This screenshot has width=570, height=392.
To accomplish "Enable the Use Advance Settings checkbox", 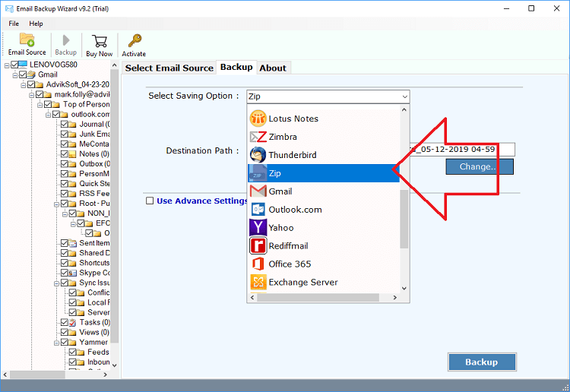I will pyautogui.click(x=150, y=201).
